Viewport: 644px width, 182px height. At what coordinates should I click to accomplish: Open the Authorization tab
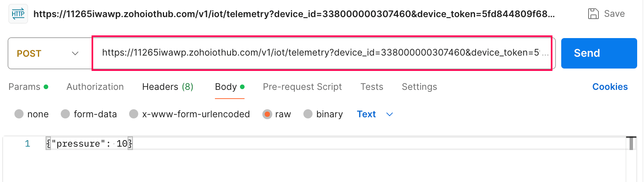95,87
